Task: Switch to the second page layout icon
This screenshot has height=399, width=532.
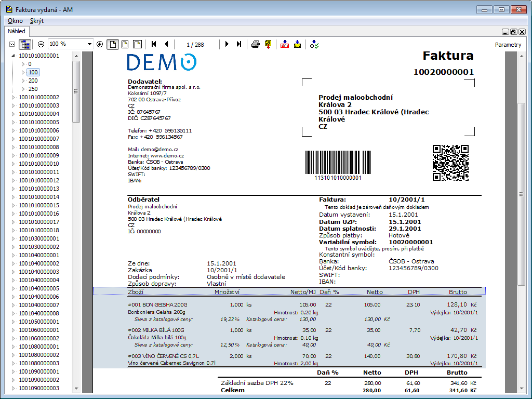Action: [x=125, y=45]
